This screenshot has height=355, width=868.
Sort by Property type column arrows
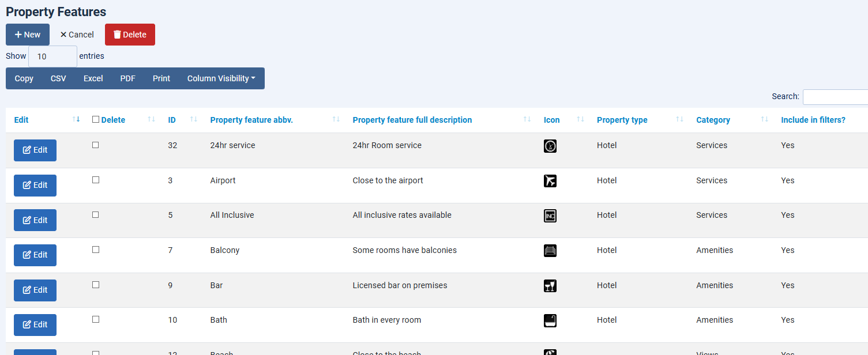679,119
